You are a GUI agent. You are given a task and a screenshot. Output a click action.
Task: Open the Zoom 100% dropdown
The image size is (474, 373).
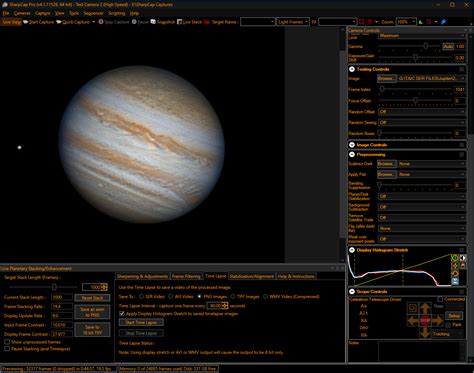point(406,22)
